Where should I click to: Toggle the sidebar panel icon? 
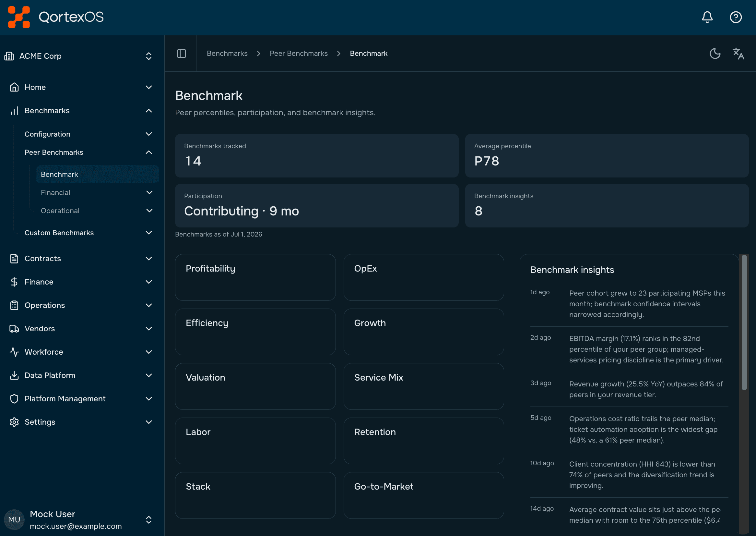pos(181,54)
